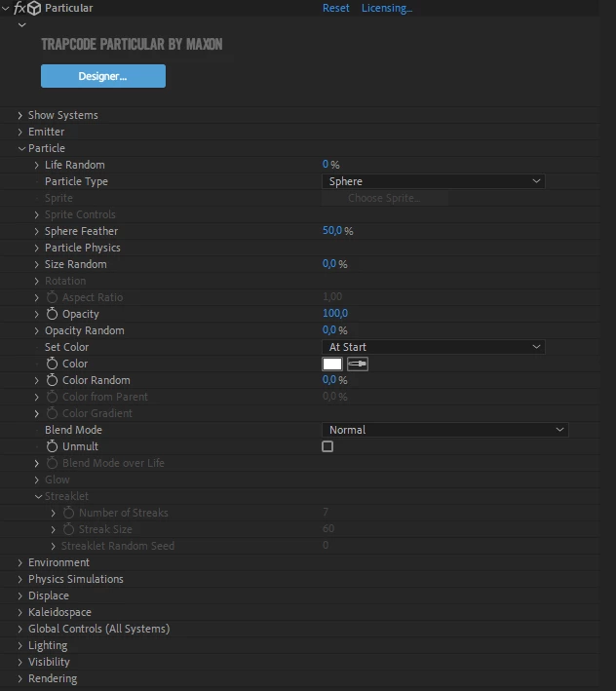Expand the Opacity Random property
Screen dimensions: 616x691
pyautogui.click(x=37, y=330)
